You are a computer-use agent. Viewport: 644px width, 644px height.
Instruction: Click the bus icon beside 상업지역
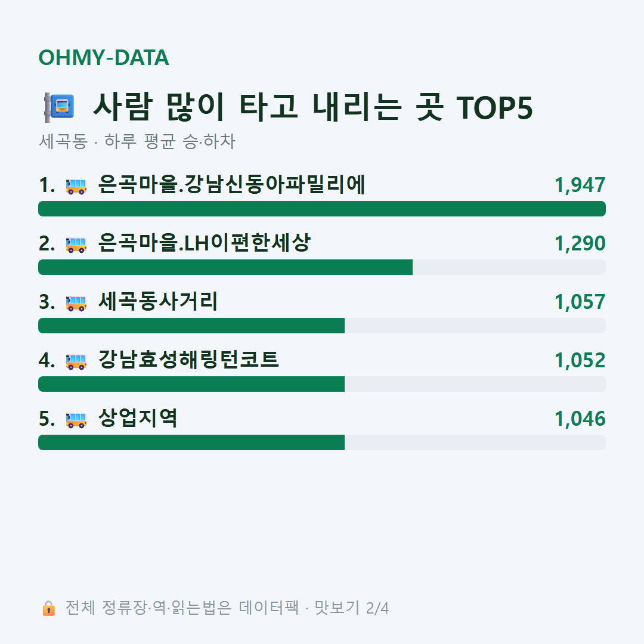click(76, 420)
